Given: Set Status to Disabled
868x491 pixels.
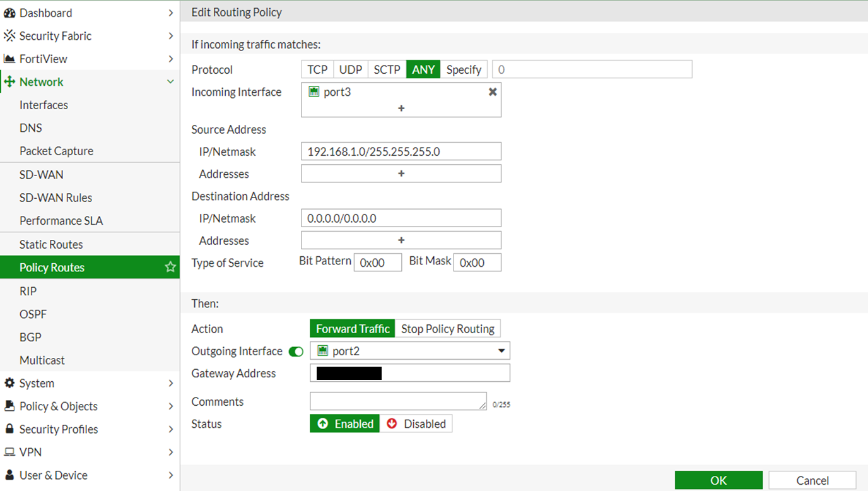Looking at the screenshot, I should 416,423.
